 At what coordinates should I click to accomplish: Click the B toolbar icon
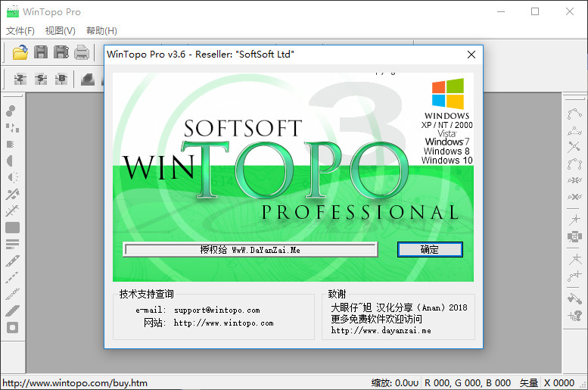61,80
